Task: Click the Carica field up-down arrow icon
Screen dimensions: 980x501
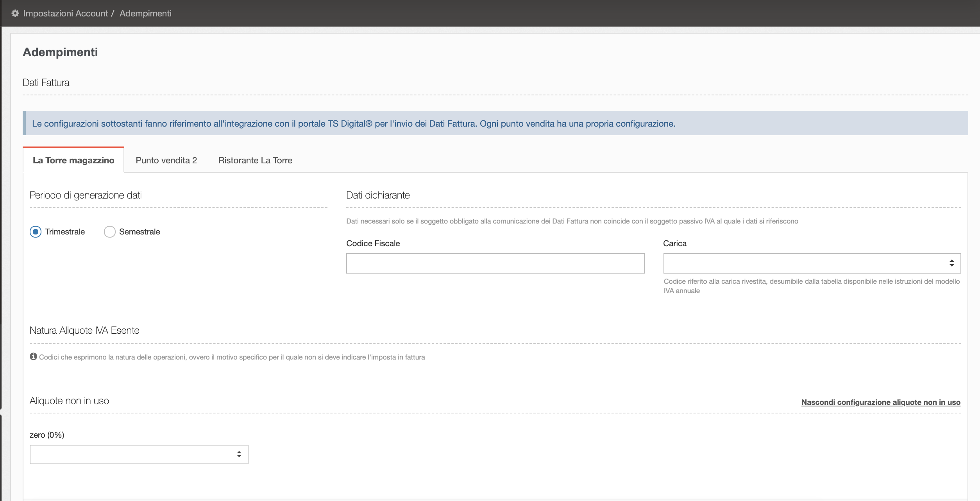Action: tap(951, 263)
